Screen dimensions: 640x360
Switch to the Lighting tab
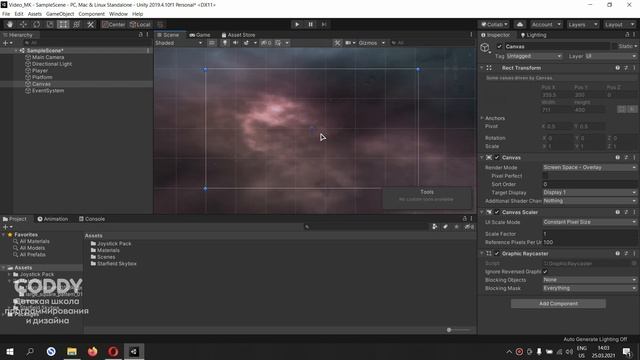point(533,35)
